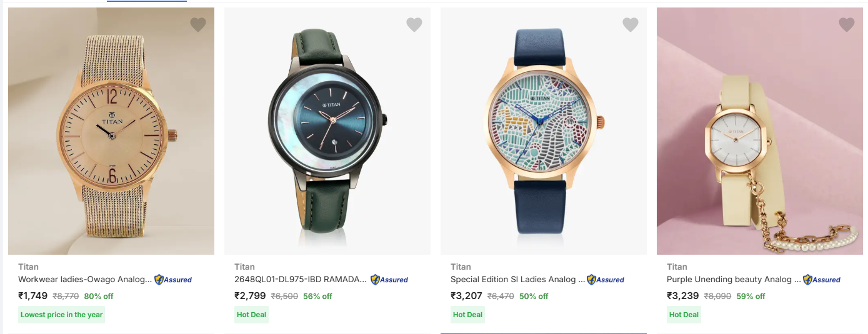Viewport: 868px width, 334px height.
Task: Open Workwear ladies-Owago Analog product title
Action: pyautogui.click(x=85, y=280)
